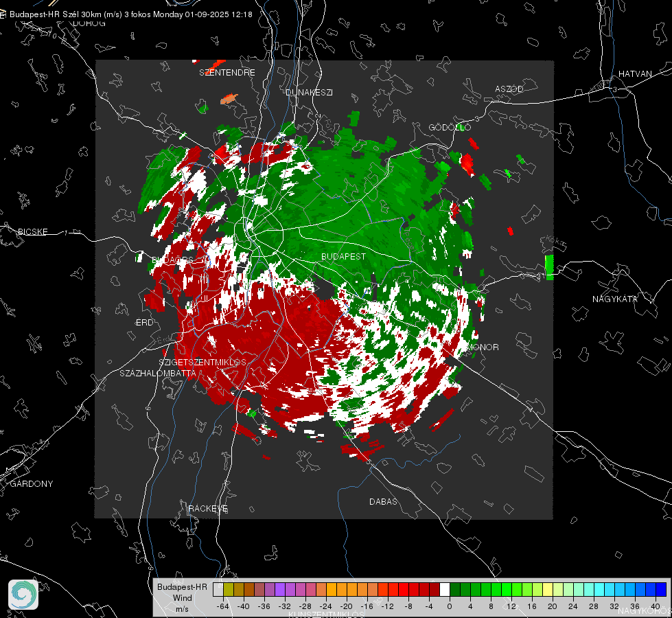The height and width of the screenshot is (618, 672).
Task: Click the GARDONY city label
Action: click(x=32, y=484)
